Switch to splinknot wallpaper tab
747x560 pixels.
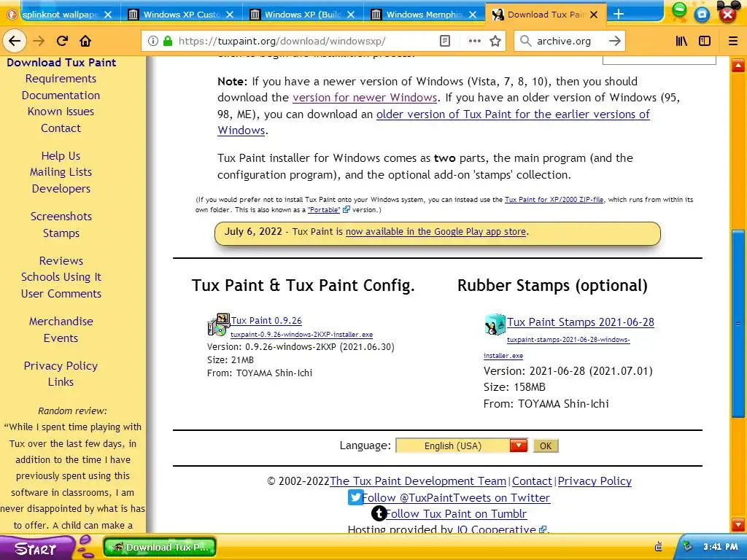(58, 15)
